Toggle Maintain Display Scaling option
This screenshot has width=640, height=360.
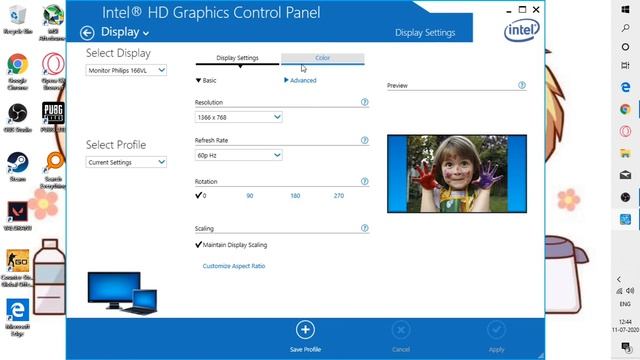(x=231, y=245)
